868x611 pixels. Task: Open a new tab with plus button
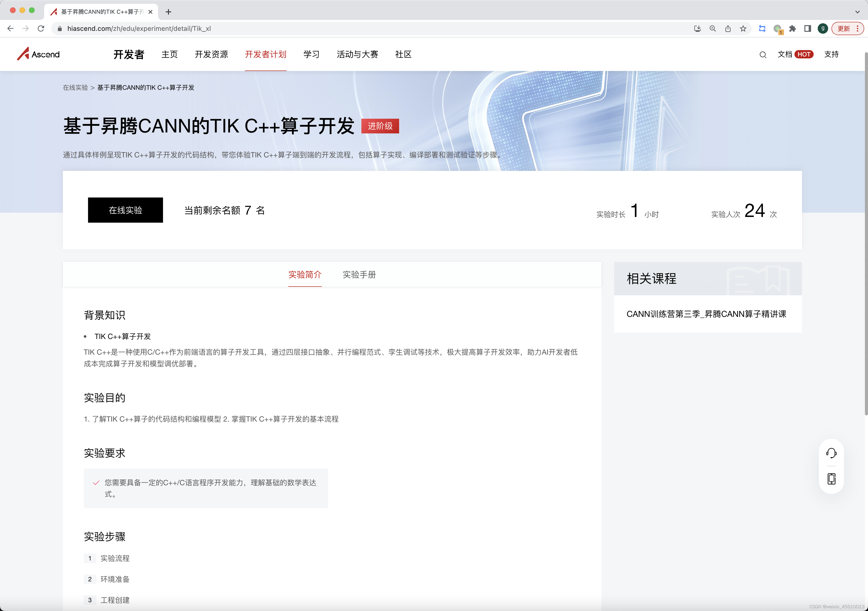click(x=169, y=12)
